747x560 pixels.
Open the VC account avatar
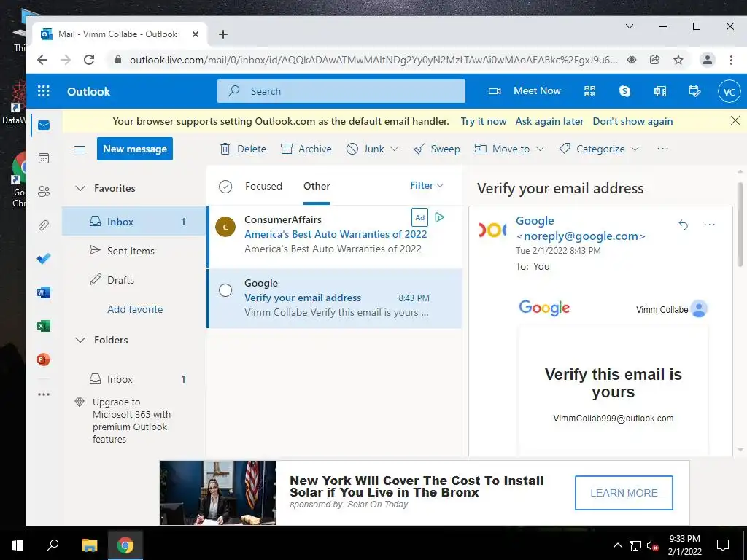(729, 91)
